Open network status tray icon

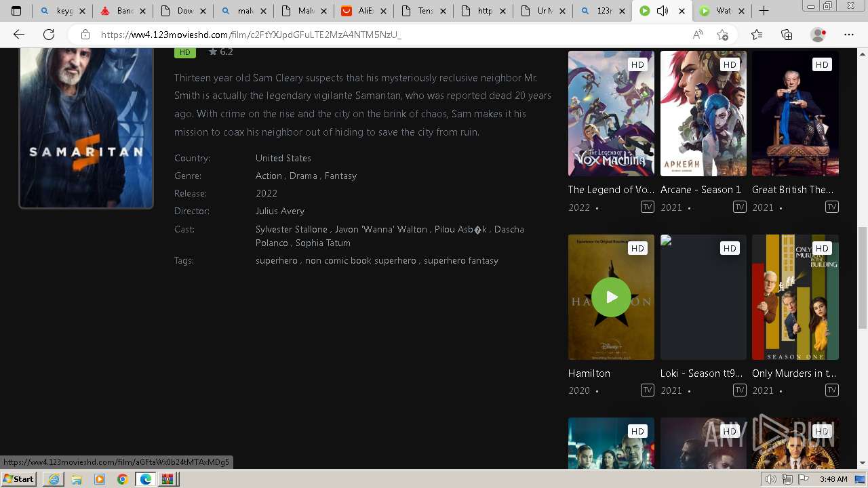(x=787, y=479)
